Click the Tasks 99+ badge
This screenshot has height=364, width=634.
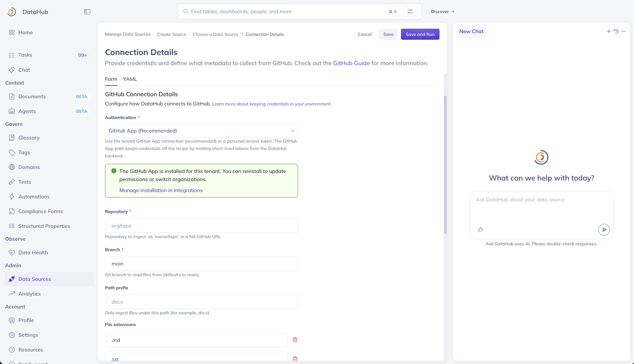82,55
